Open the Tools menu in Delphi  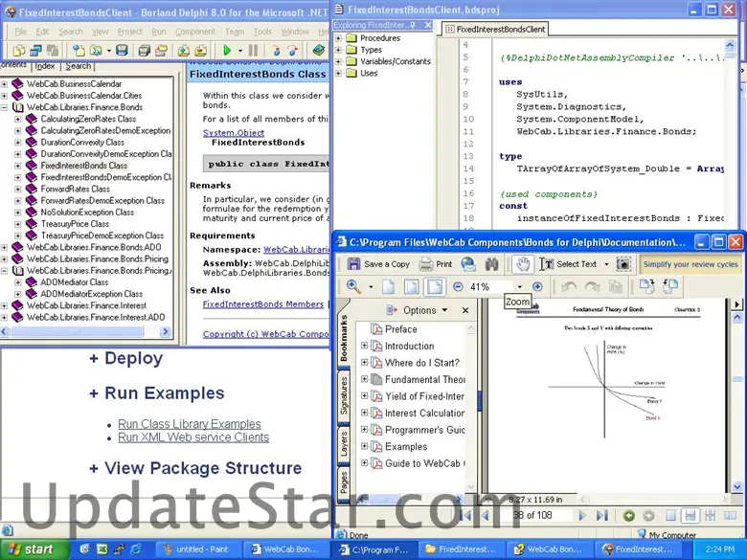click(262, 32)
